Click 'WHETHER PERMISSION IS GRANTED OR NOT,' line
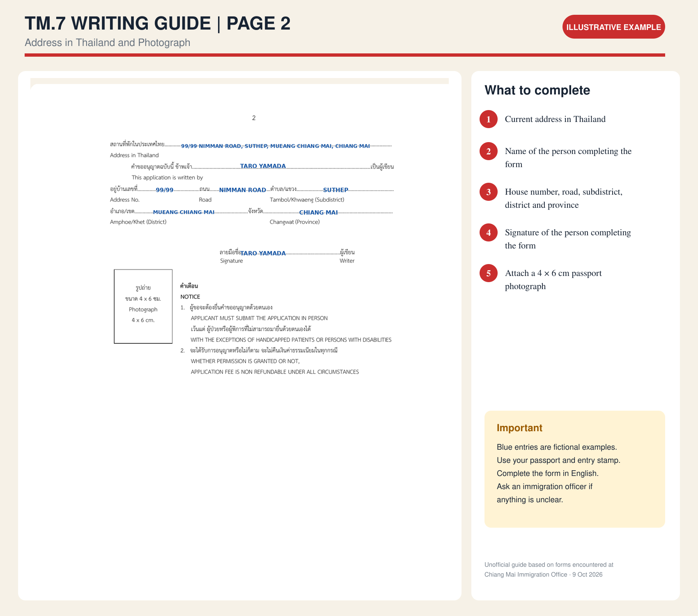The image size is (698, 616). point(245,361)
